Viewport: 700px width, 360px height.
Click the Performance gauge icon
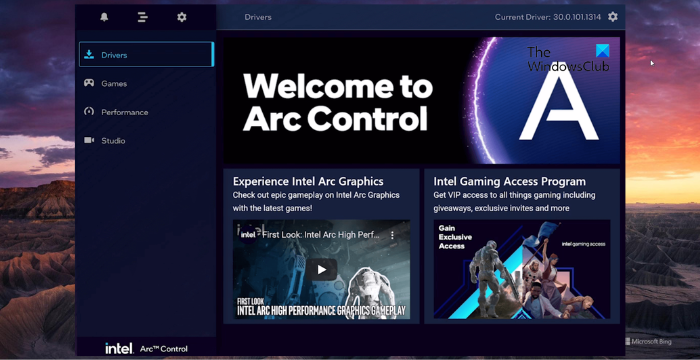89,112
